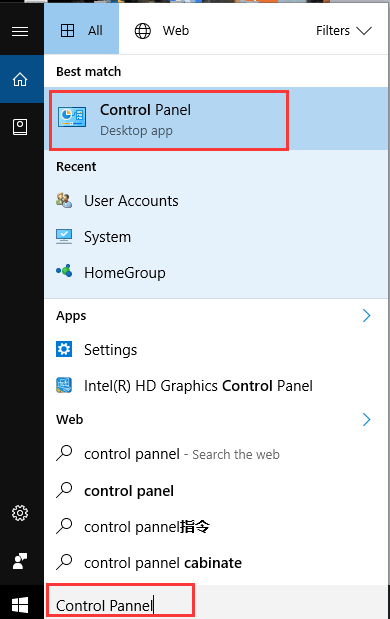
Task: Expand the Apps section arrow
Action: point(366,315)
